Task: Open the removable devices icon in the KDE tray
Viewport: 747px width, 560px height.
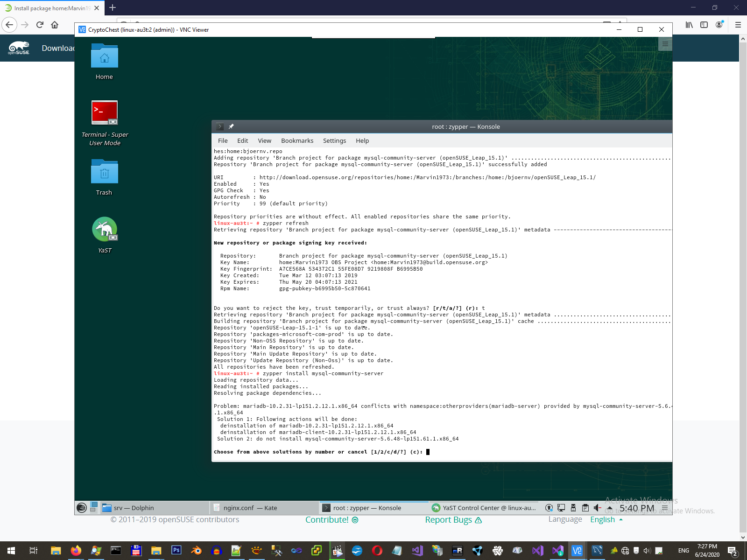Action: pos(573,508)
